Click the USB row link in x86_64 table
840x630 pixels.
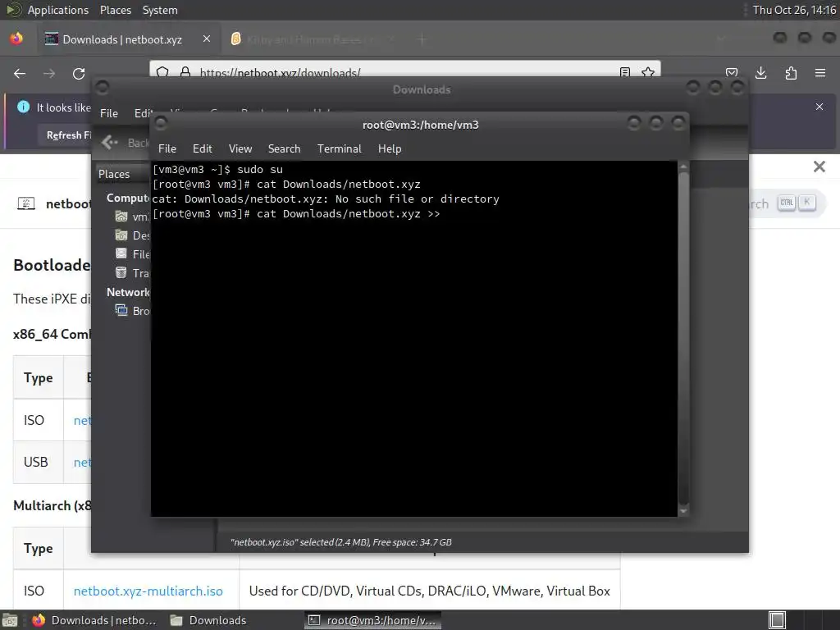[x=82, y=463]
